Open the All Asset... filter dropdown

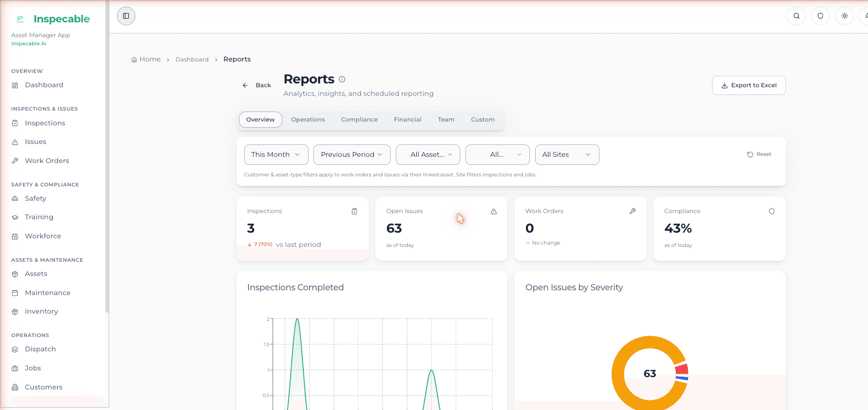428,154
